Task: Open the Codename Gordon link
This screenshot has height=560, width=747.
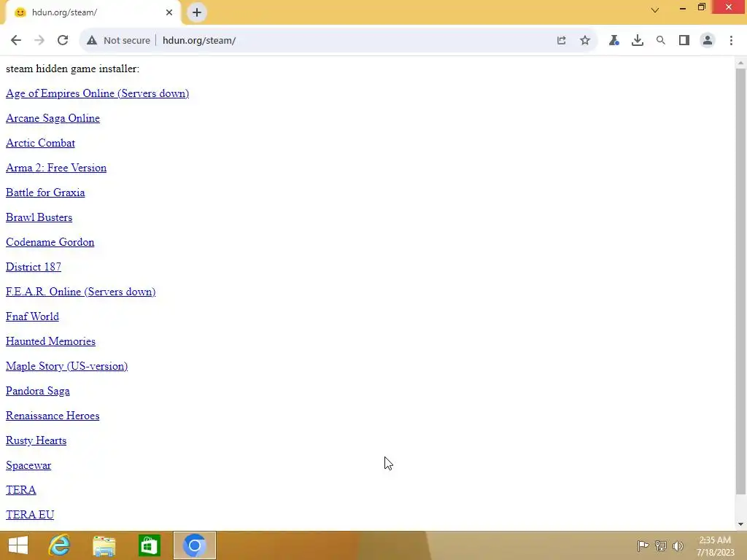Action: [50, 242]
